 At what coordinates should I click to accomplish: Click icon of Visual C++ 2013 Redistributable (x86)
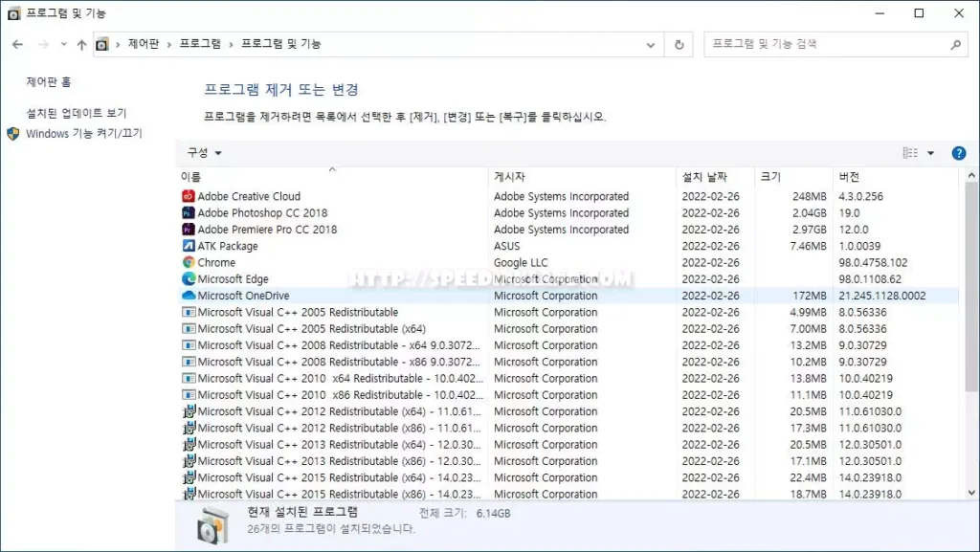[189, 461]
